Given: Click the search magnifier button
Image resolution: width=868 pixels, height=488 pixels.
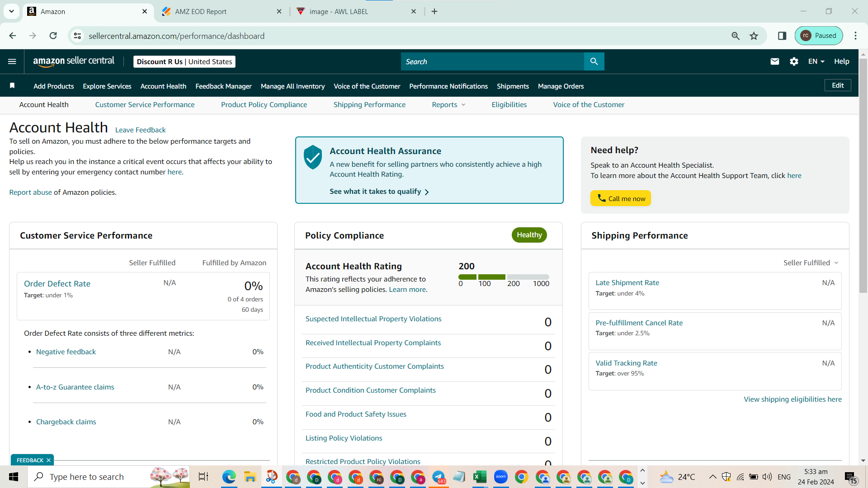Looking at the screenshot, I should pyautogui.click(x=594, y=61).
